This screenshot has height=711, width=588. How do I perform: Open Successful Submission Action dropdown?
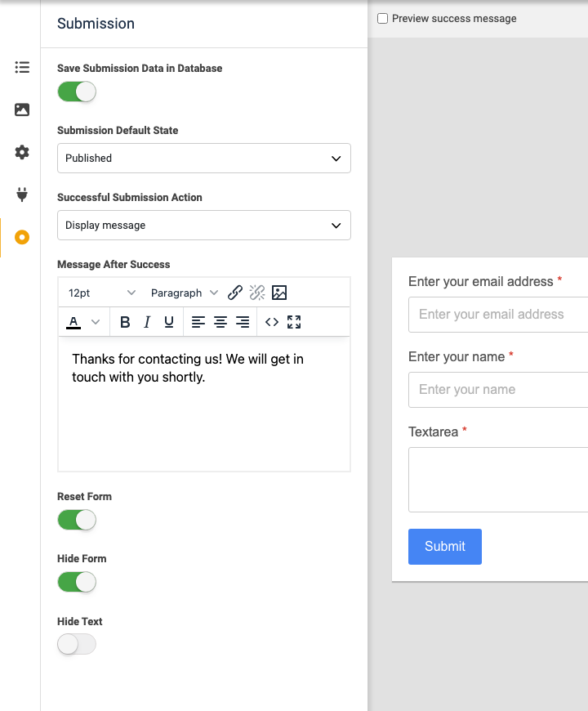[x=204, y=226]
